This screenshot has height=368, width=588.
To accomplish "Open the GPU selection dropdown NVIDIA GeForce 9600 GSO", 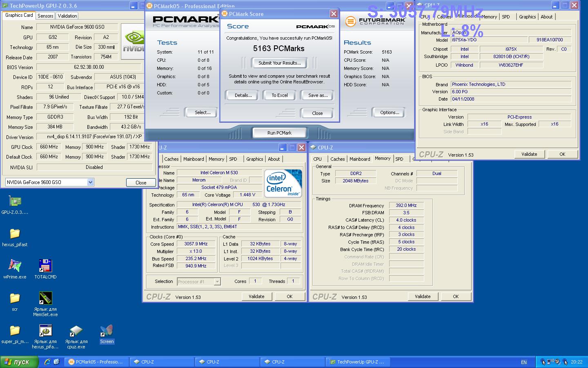I will pyautogui.click(x=50, y=182).
